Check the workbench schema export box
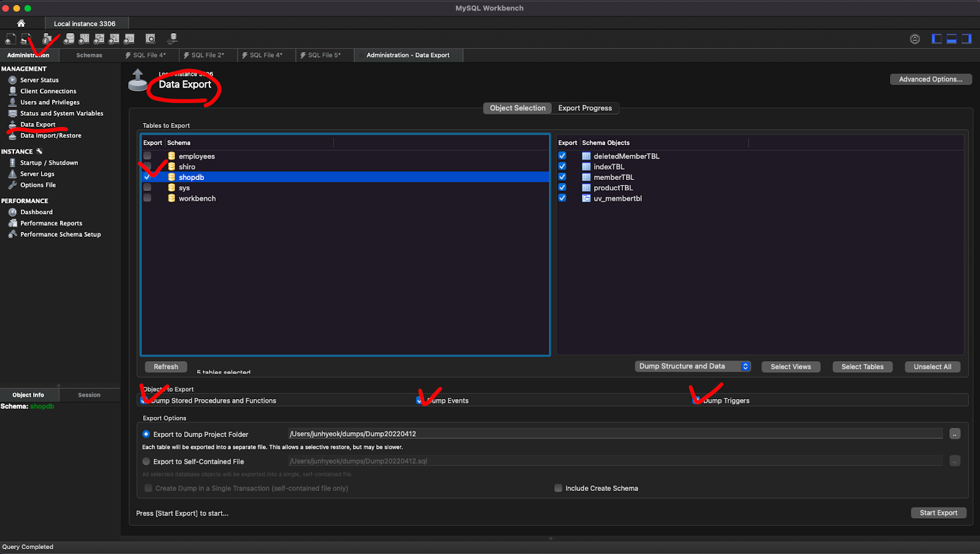 tap(147, 198)
